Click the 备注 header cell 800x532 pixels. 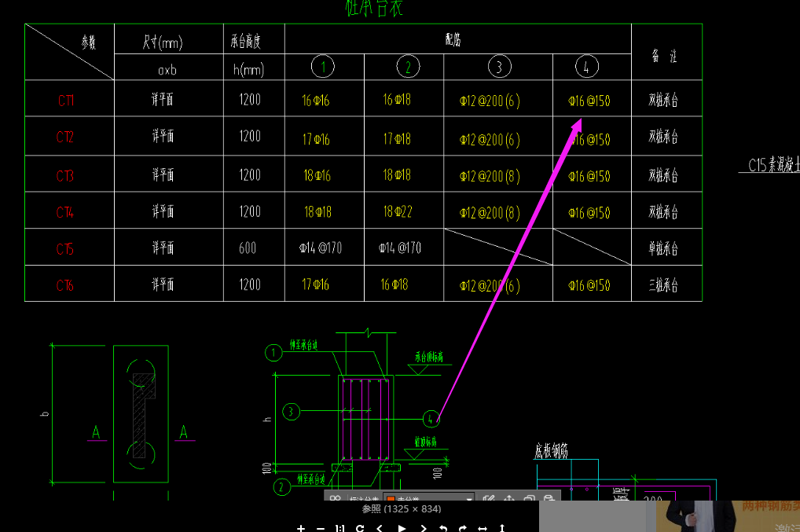pyautogui.click(x=664, y=56)
